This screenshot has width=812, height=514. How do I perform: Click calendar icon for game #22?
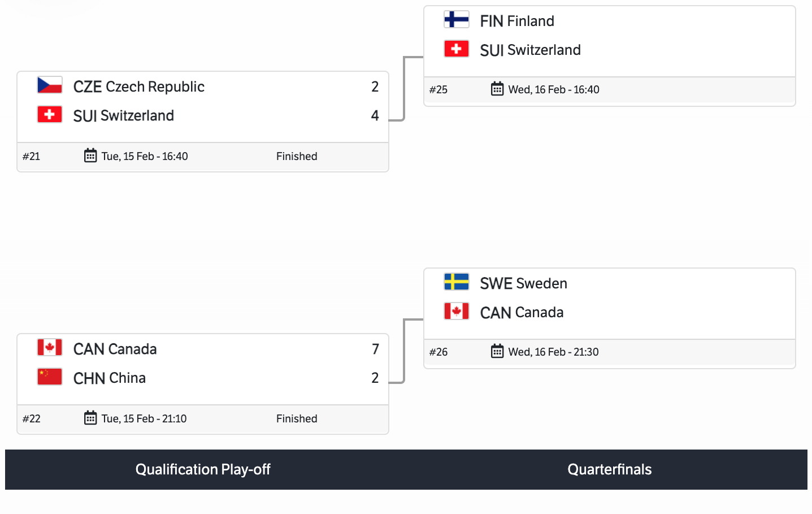click(x=90, y=418)
